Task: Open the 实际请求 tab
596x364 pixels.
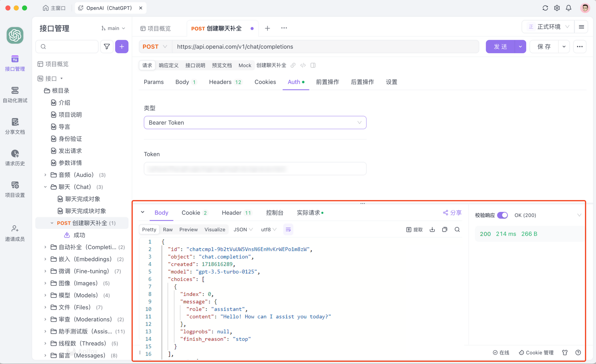Action: click(310, 213)
